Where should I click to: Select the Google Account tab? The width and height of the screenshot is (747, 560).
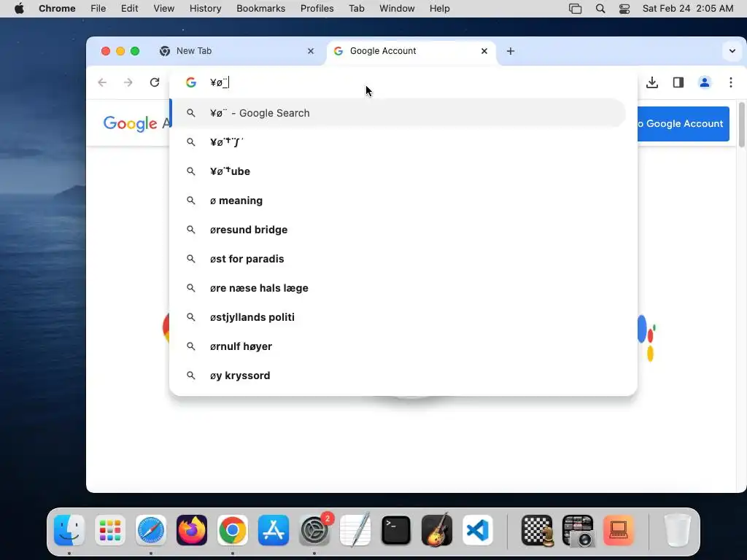[x=411, y=51]
